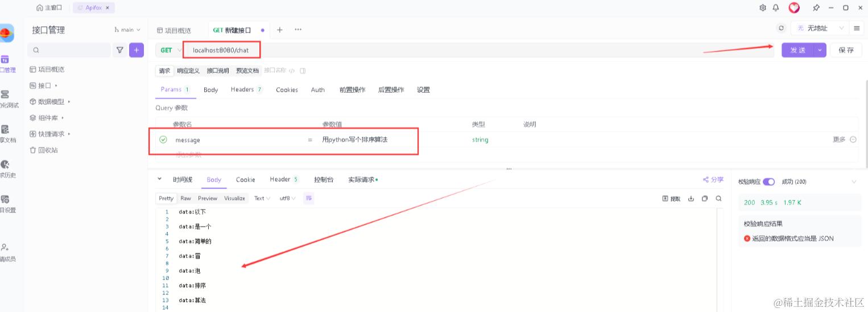The height and width of the screenshot is (312, 868).
Task: Open the dropdown arrow beside 发送
Action: click(x=820, y=50)
